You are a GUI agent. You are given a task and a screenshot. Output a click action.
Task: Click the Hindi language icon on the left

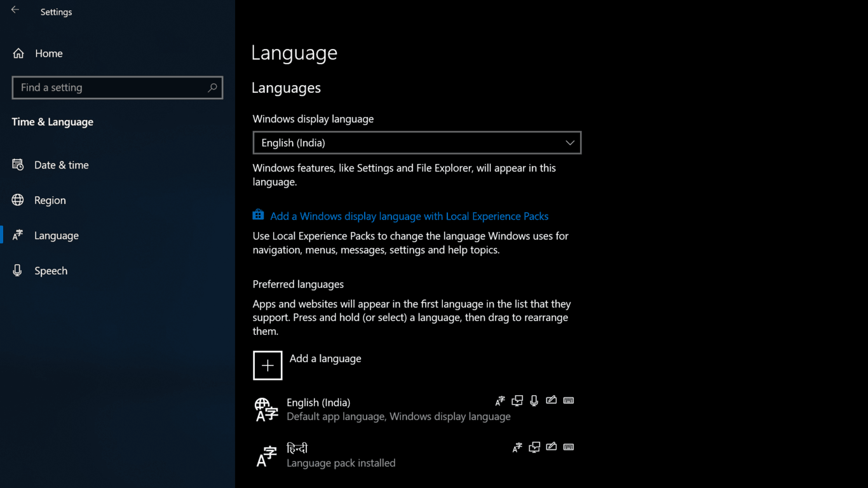pos(266,456)
